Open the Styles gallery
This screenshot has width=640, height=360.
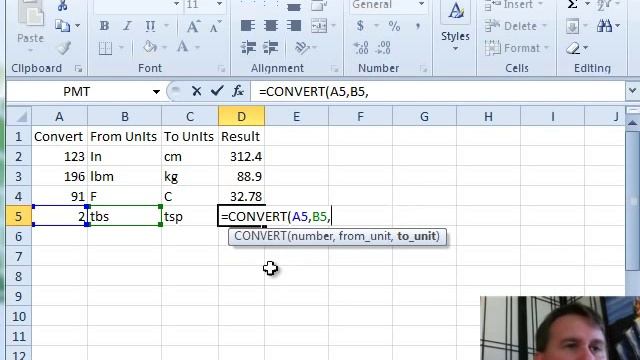[455, 27]
